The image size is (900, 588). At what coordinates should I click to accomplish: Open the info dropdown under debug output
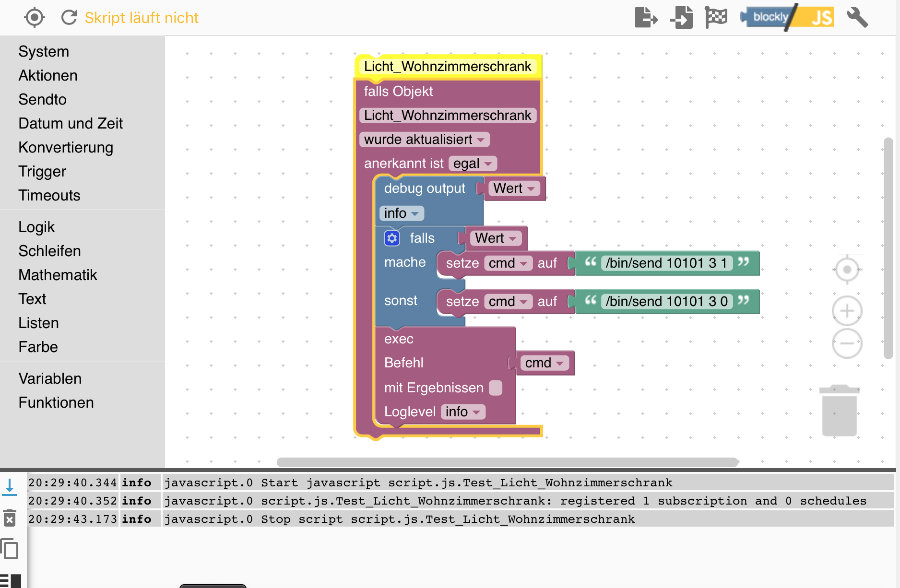[x=402, y=213]
